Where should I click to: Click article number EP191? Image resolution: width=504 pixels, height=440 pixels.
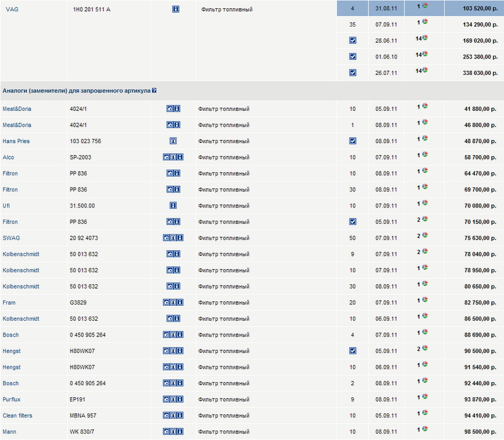(x=77, y=400)
